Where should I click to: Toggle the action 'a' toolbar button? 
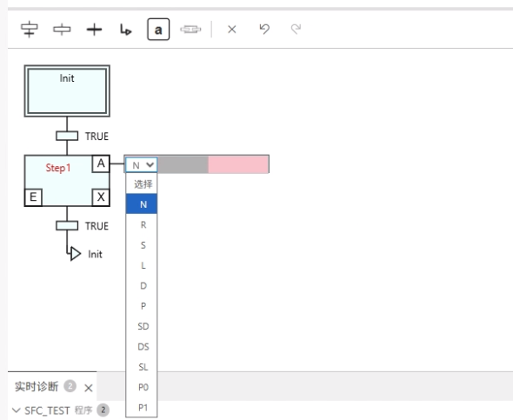(x=158, y=30)
